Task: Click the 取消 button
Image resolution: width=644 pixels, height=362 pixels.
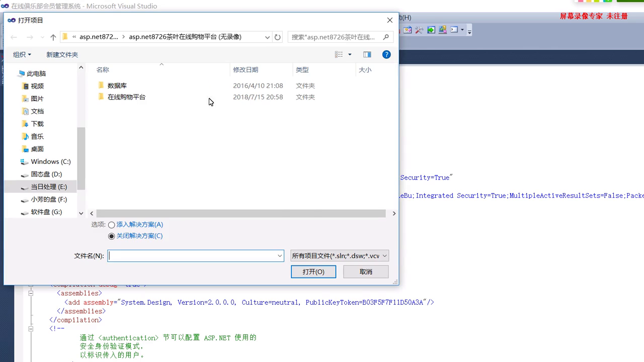Action: tap(366, 271)
